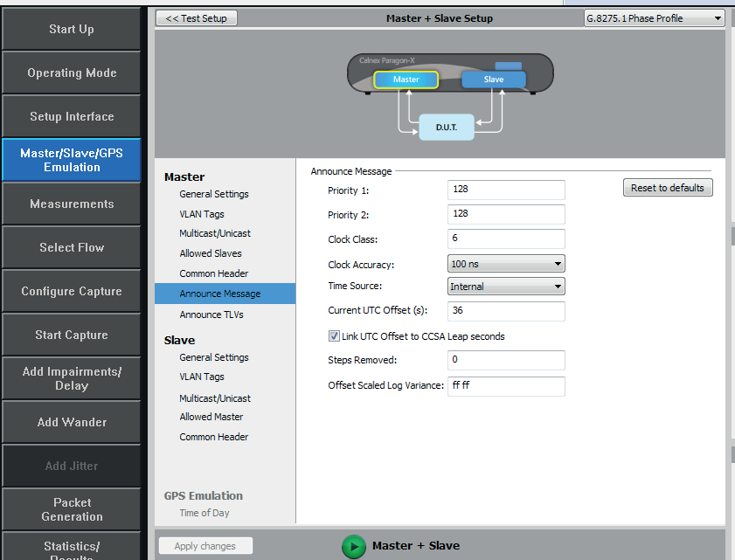Image resolution: width=735 pixels, height=560 pixels.
Task: Select Master VLAN Tags in the tree
Action: (x=202, y=214)
